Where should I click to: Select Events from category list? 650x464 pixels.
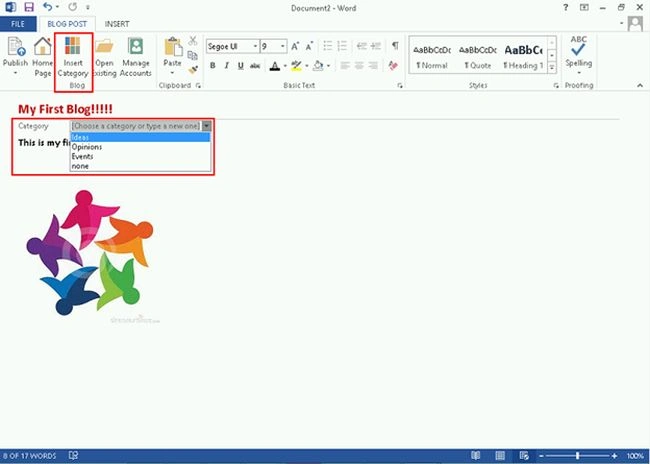(x=141, y=156)
